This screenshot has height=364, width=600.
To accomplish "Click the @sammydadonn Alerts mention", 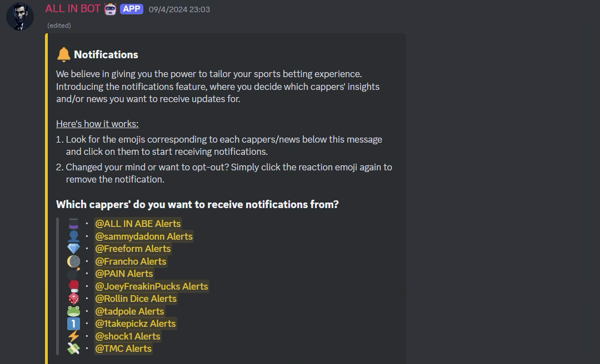I will pyautogui.click(x=144, y=236).
